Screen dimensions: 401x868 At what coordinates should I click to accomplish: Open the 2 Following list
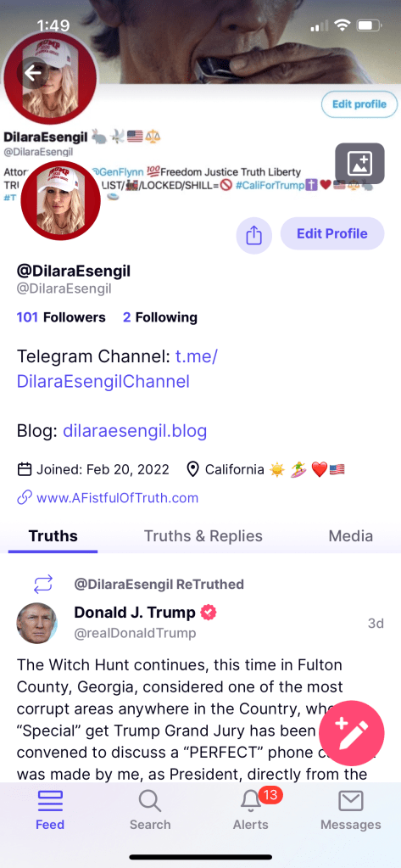pos(160,317)
